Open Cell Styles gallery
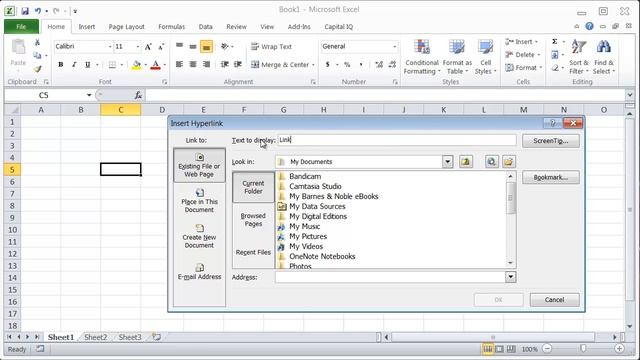 click(485, 57)
